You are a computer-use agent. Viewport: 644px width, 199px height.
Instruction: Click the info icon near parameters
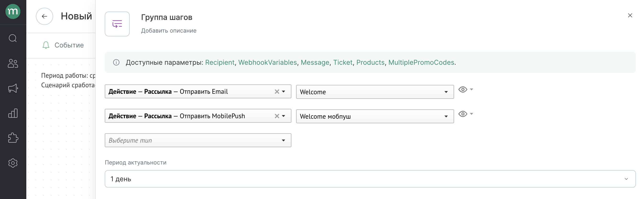tap(116, 62)
